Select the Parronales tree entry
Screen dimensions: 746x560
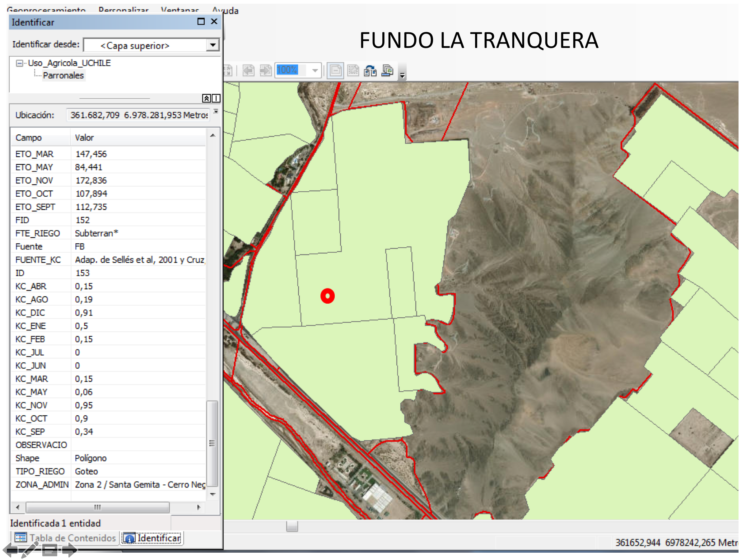point(63,76)
